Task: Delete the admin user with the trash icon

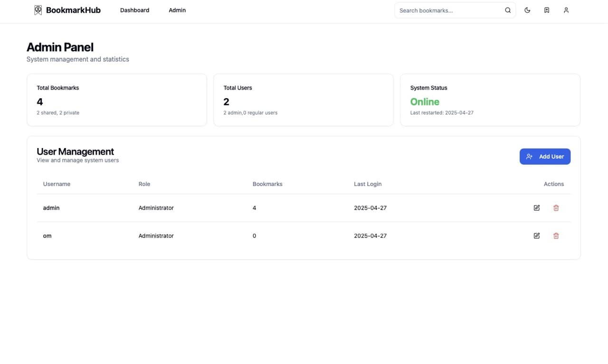Action: point(556,208)
